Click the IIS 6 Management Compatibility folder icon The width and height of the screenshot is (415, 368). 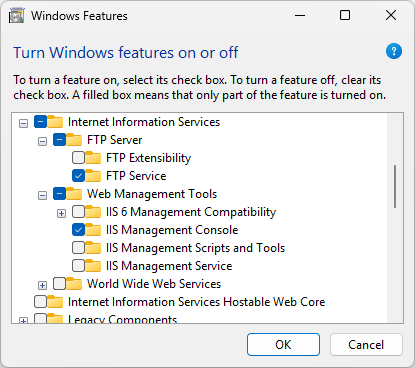[x=93, y=212]
